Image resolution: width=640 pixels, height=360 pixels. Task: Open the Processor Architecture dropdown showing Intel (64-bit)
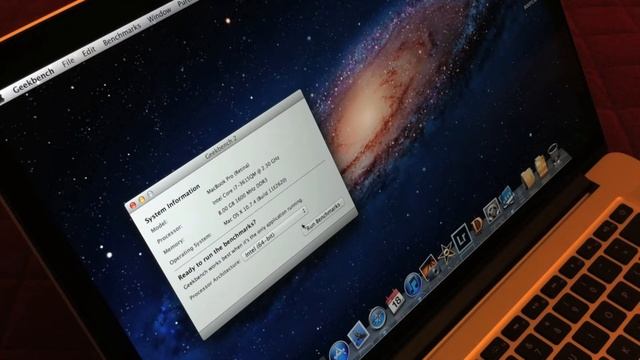coord(275,234)
